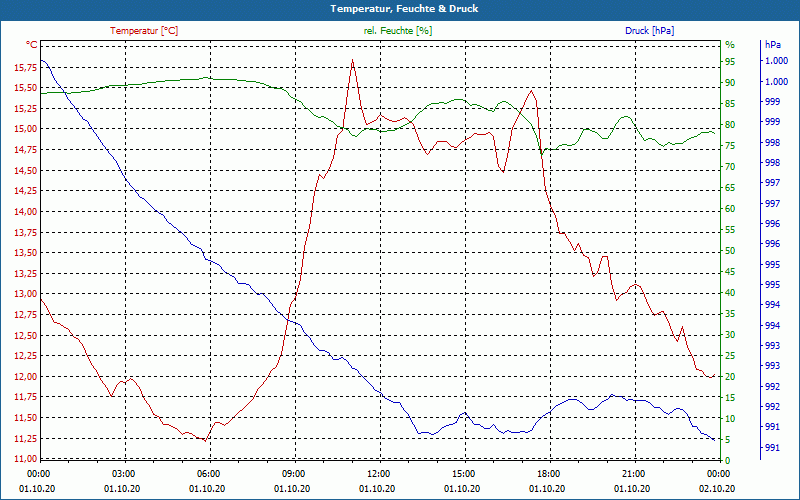Select the green rel. Feuchte [%] legend label
The image size is (800, 500).
tap(397, 31)
